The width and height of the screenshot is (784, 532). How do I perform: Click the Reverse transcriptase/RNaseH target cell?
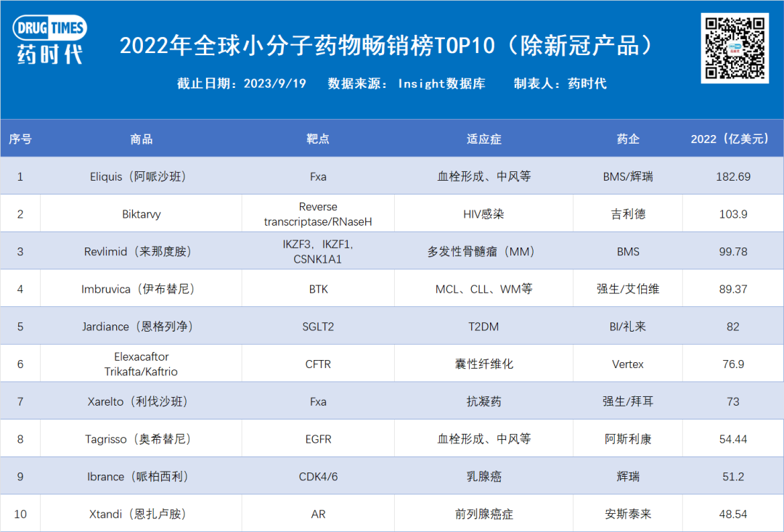click(x=318, y=213)
